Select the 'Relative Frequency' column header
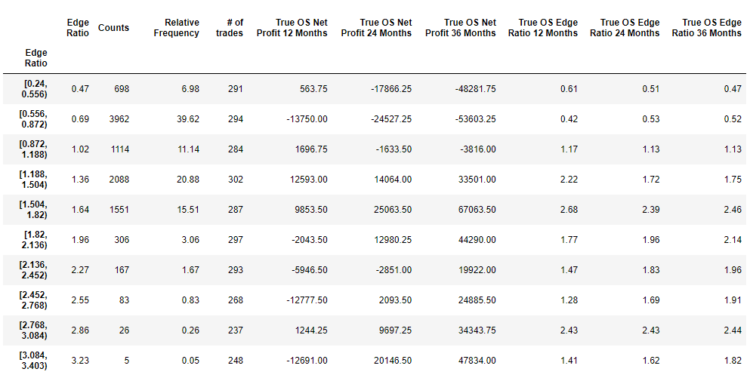Viewport: 750px width, 378px height. point(176,28)
